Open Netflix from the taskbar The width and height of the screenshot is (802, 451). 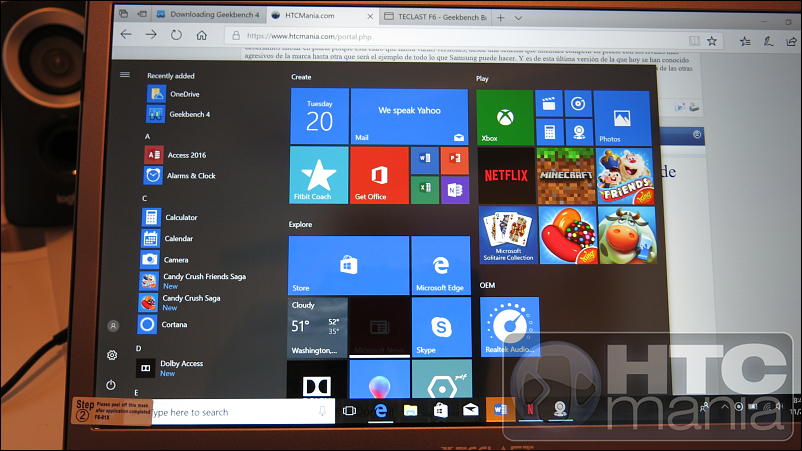pyautogui.click(x=530, y=409)
